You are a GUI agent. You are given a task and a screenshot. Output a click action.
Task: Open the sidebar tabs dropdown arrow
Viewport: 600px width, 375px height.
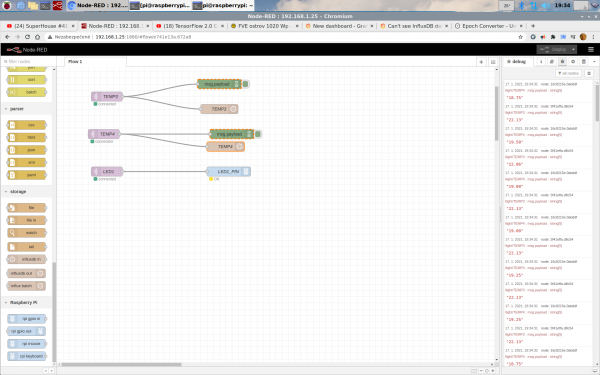pyautogui.click(x=594, y=62)
